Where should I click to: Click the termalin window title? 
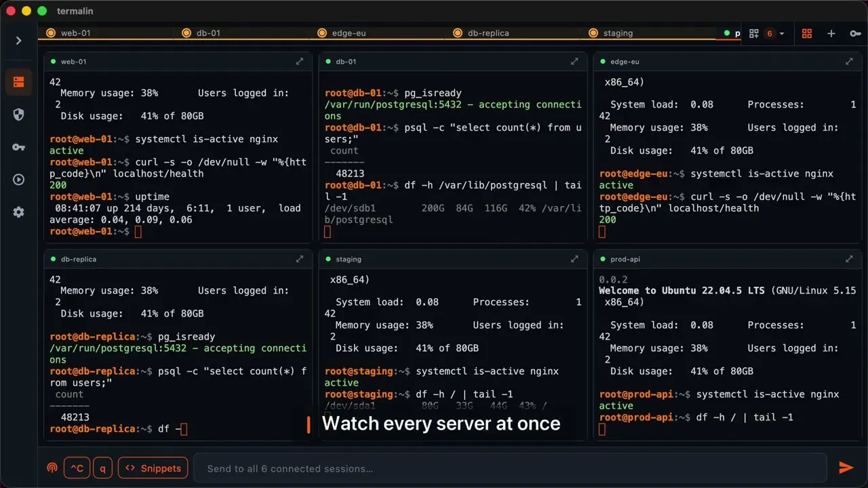[76, 11]
